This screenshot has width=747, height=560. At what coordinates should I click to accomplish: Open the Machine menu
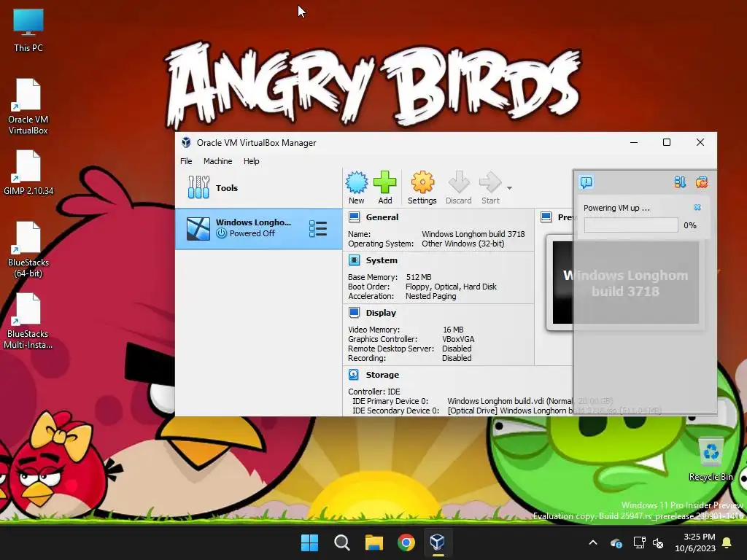point(217,161)
